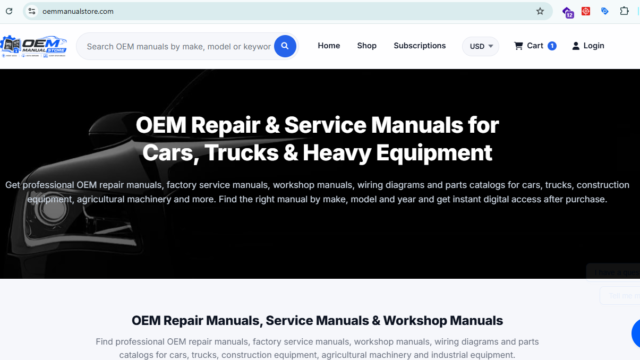Bookmark this page with the star icon
Screen dimensions: 640x360
point(540,11)
